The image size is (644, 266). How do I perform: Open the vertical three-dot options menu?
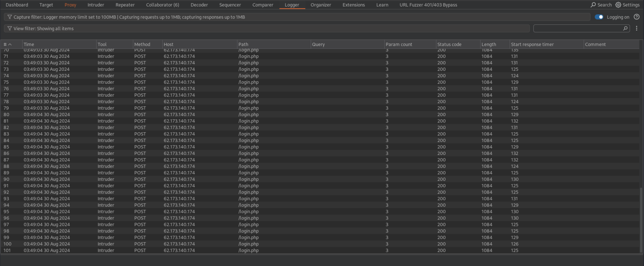pyautogui.click(x=636, y=29)
